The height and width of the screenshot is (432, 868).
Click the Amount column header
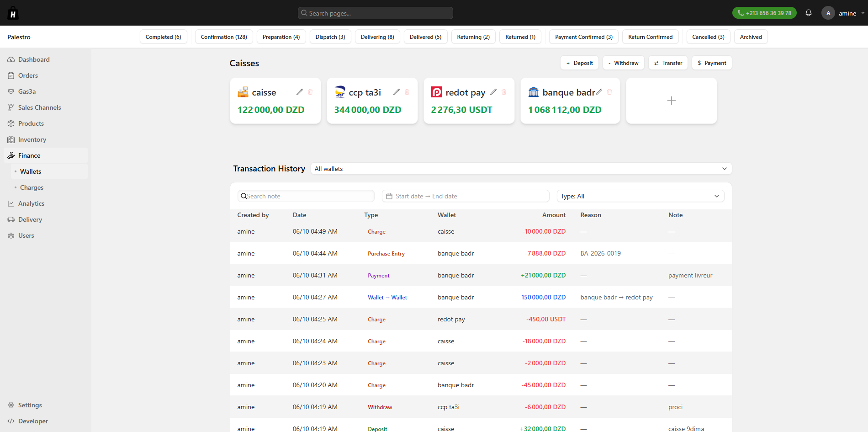(x=554, y=215)
